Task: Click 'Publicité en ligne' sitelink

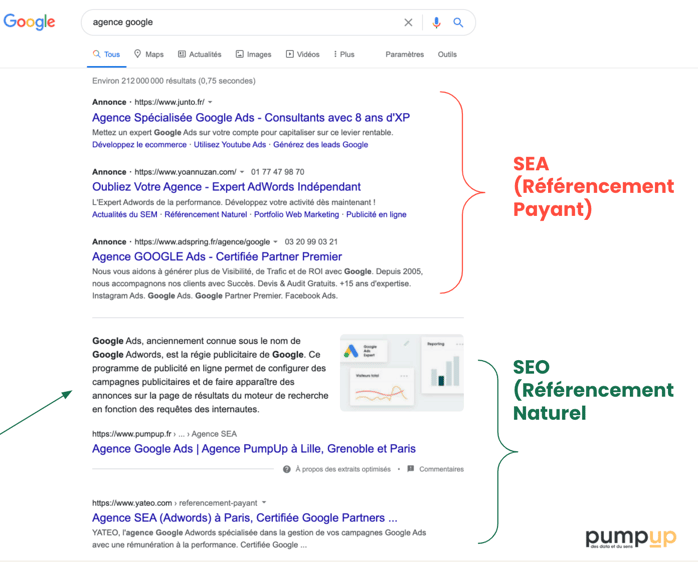Action: [x=376, y=215]
